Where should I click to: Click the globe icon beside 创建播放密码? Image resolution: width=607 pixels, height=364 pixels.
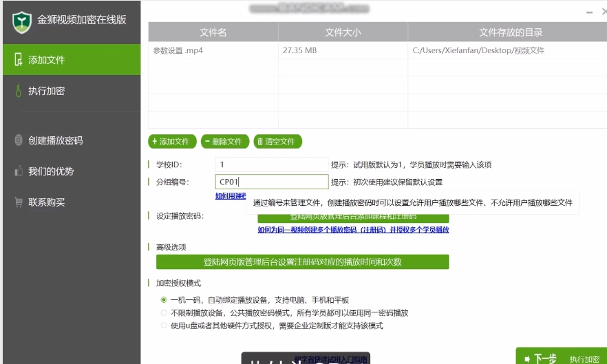(18, 140)
